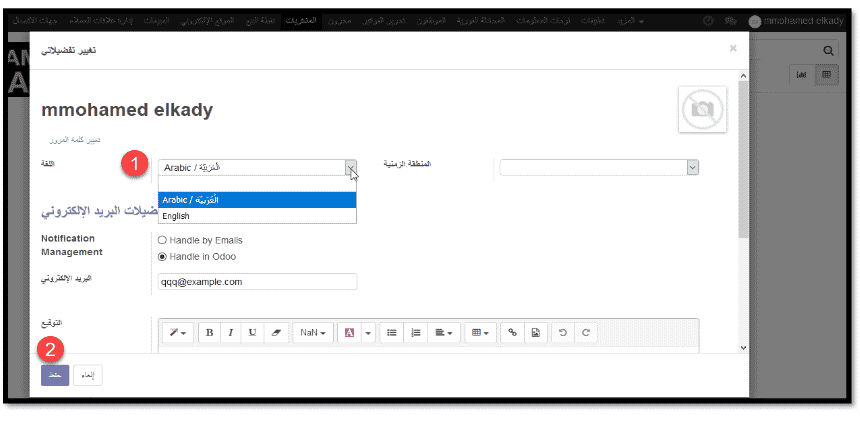Toggle italic in signature editor
The image size is (860, 421).
click(x=231, y=333)
